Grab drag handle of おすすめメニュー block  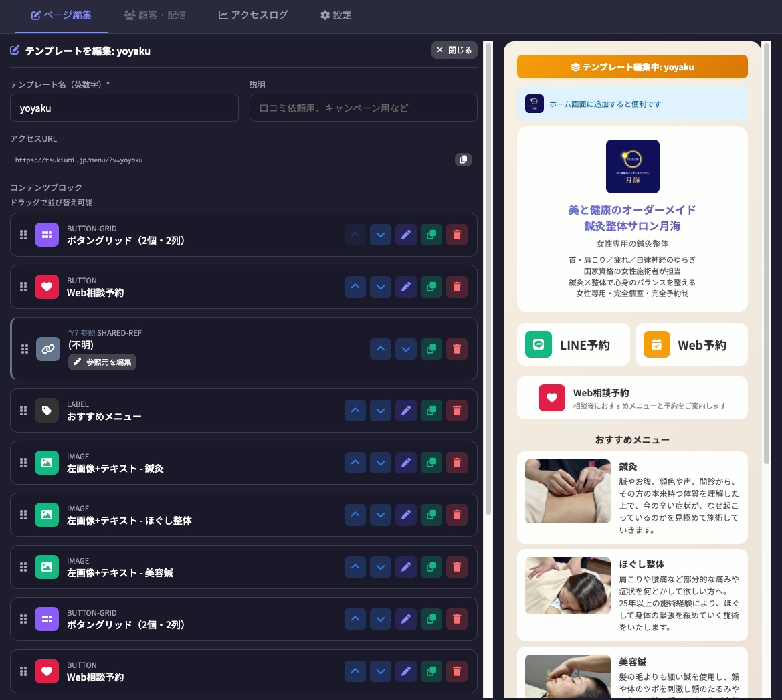23,411
